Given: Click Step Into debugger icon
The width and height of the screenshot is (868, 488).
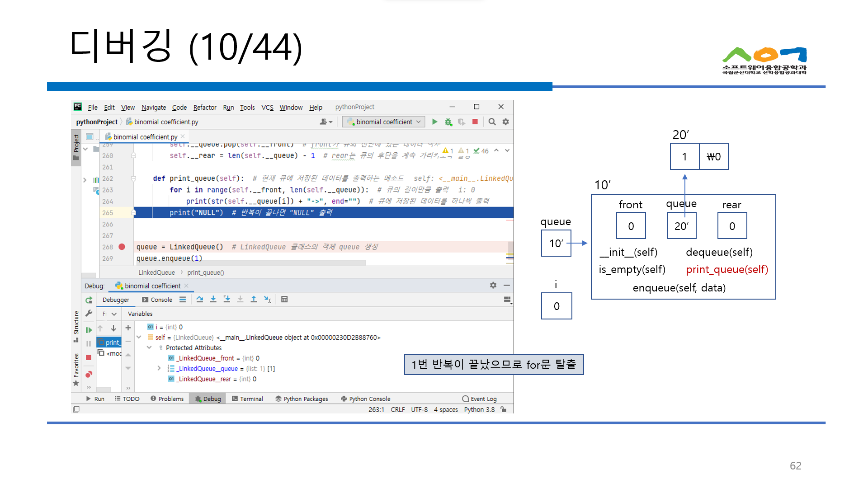Looking at the screenshot, I should click(x=213, y=300).
